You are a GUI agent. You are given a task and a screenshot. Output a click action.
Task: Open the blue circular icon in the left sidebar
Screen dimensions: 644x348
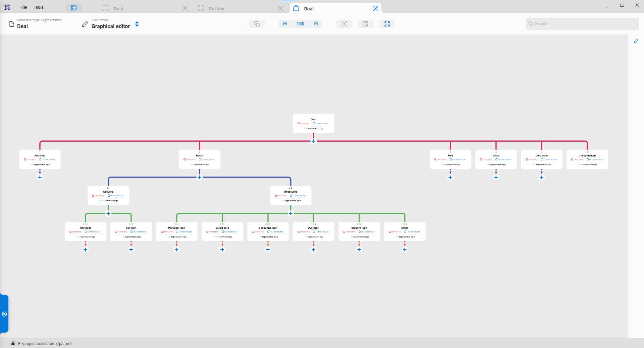click(4, 314)
